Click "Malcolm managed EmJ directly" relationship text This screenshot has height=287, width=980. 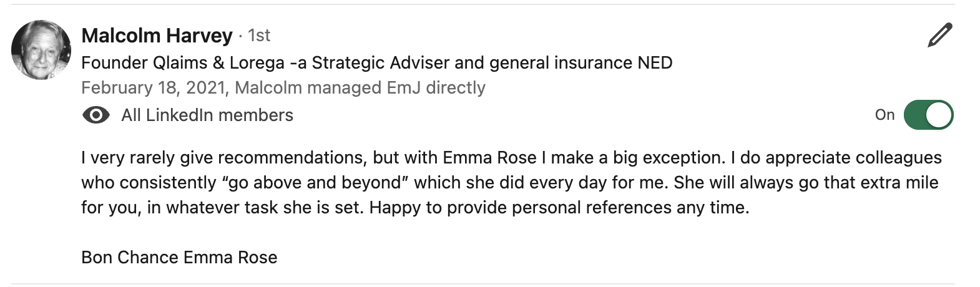click(x=360, y=88)
